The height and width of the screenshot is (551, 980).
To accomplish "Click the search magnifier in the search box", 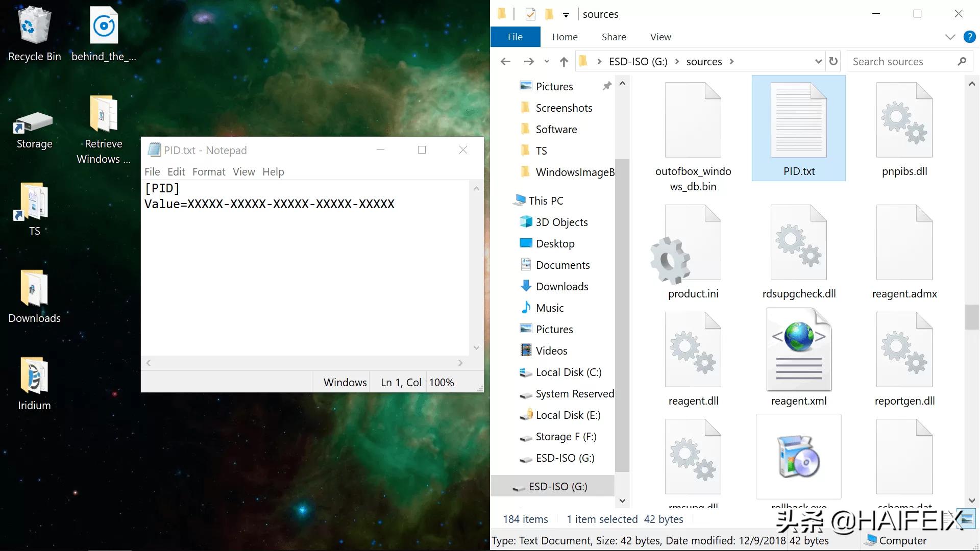I will [x=962, y=61].
